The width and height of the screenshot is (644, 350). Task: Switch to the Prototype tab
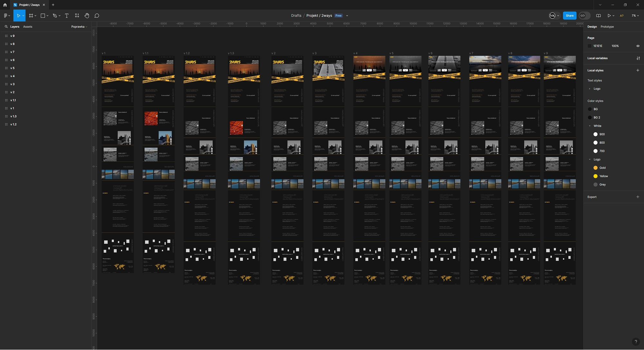[x=607, y=27]
